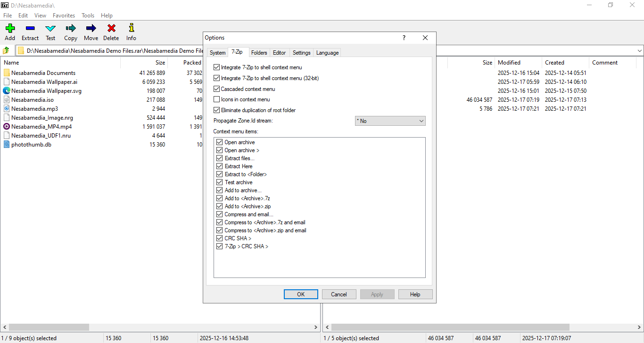Click the Copy toolbar icon
644x343 pixels.
(x=71, y=28)
